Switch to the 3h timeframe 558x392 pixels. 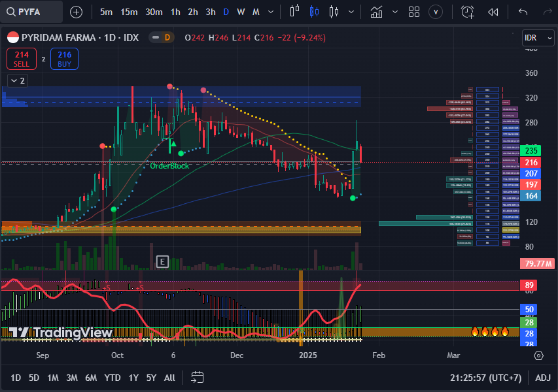[211, 12]
